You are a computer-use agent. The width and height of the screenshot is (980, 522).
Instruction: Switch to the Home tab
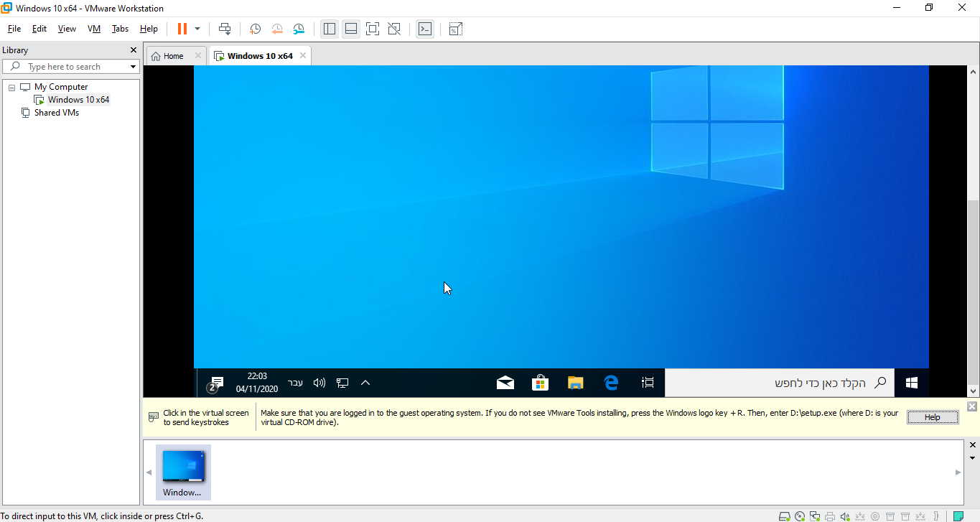click(x=173, y=56)
